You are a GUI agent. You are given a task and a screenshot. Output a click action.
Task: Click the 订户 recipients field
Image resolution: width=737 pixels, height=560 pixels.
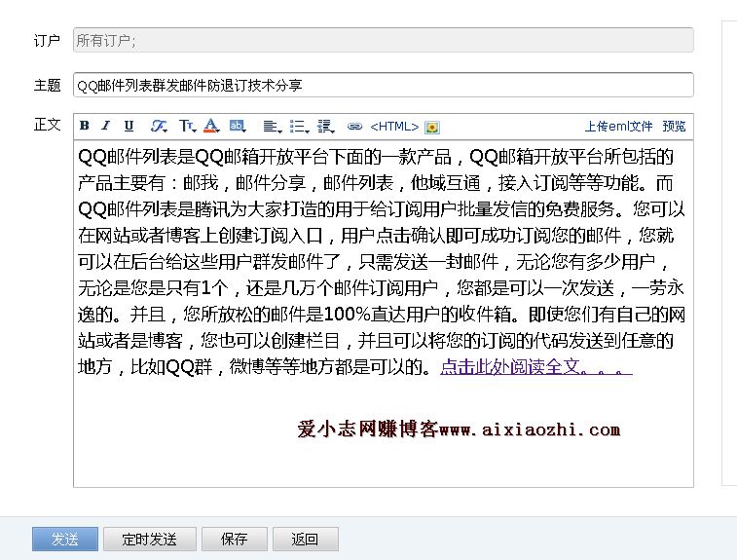[383, 40]
